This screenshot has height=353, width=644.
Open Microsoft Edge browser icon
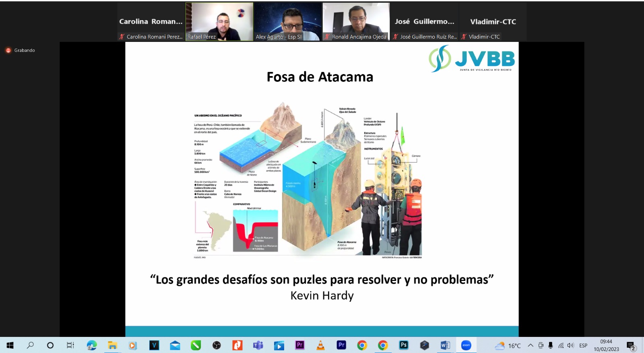point(92,345)
